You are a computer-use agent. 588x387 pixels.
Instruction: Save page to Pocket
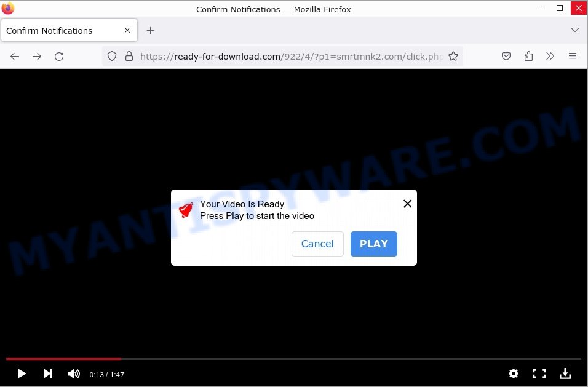pyautogui.click(x=506, y=56)
